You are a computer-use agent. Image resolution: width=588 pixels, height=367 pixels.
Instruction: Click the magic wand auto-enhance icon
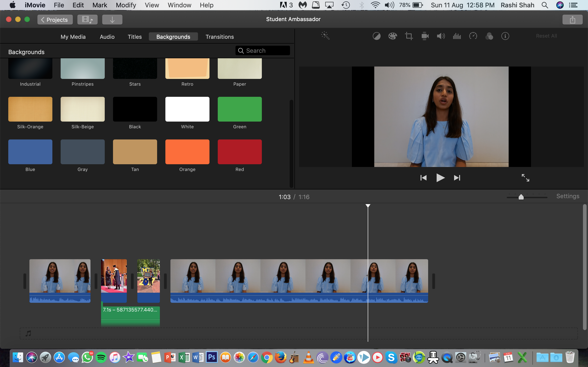coord(325,36)
